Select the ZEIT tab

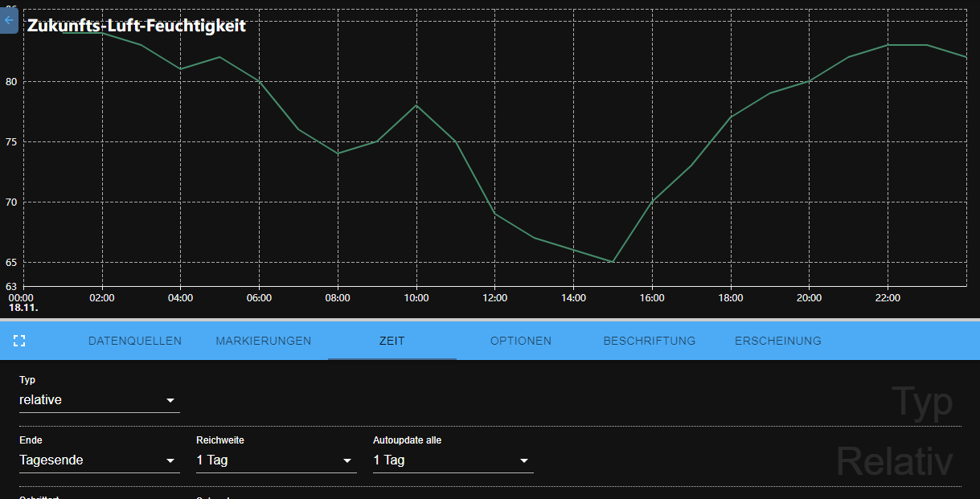click(x=392, y=341)
